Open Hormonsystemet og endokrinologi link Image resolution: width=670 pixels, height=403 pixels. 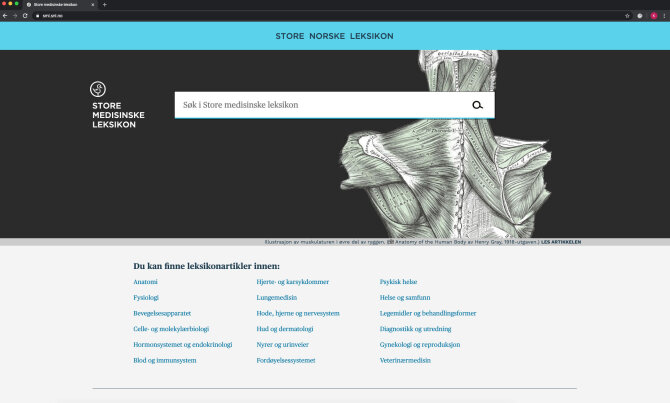[x=183, y=345]
